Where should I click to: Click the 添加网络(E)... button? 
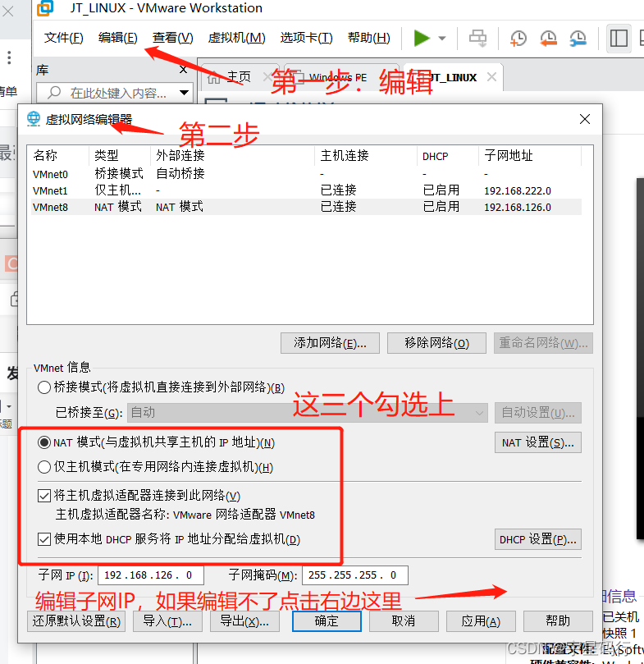(x=330, y=343)
